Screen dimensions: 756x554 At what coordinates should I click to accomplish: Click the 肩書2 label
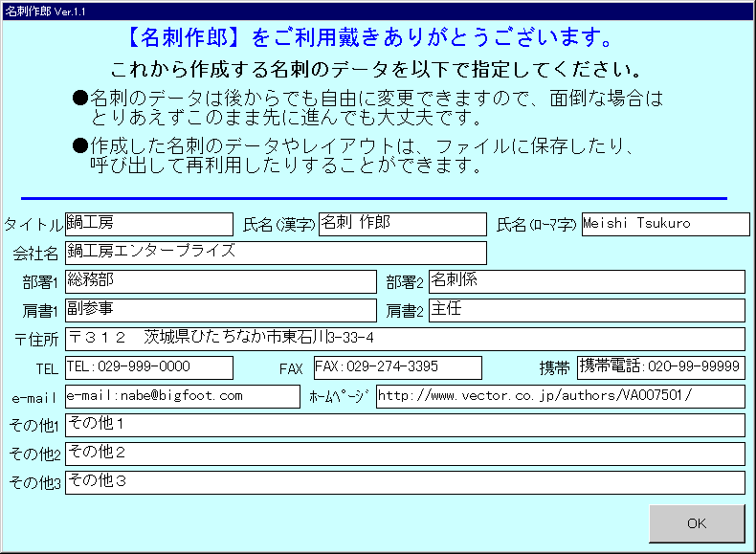[405, 312]
